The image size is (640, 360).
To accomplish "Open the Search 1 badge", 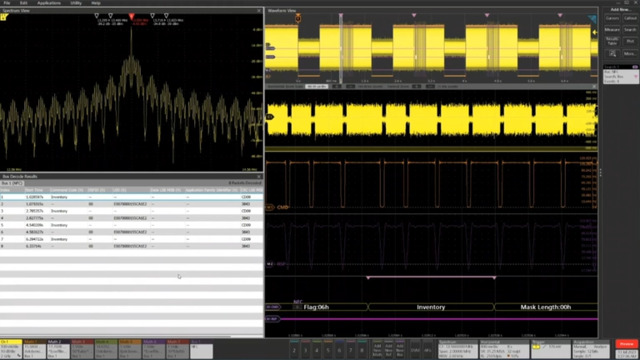I will tap(621, 74).
